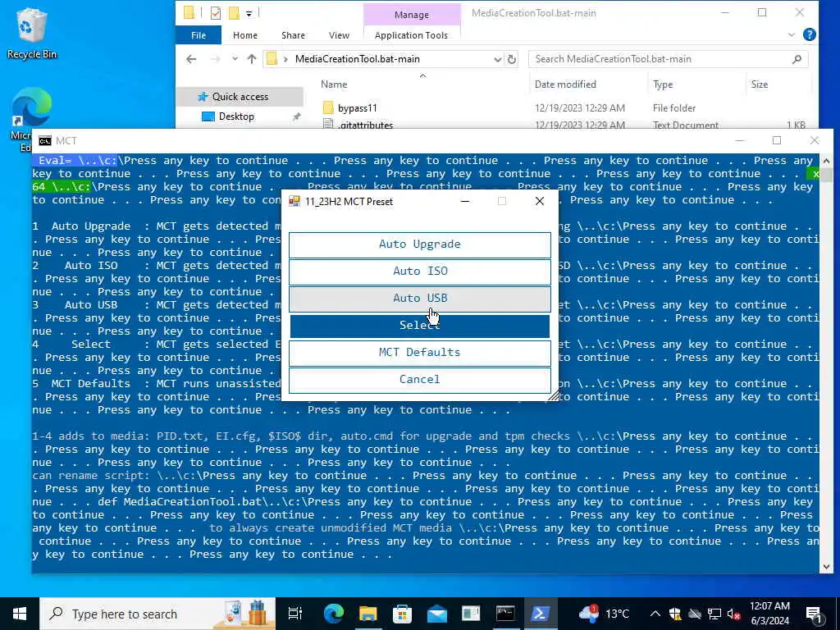Go up one folder level in Explorer

[252, 59]
